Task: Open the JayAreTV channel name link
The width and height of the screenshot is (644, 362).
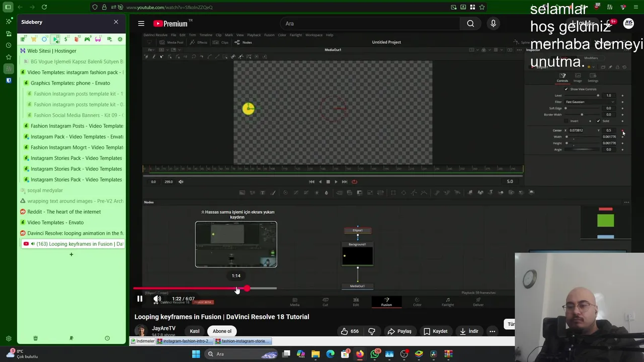Action: [164, 328]
